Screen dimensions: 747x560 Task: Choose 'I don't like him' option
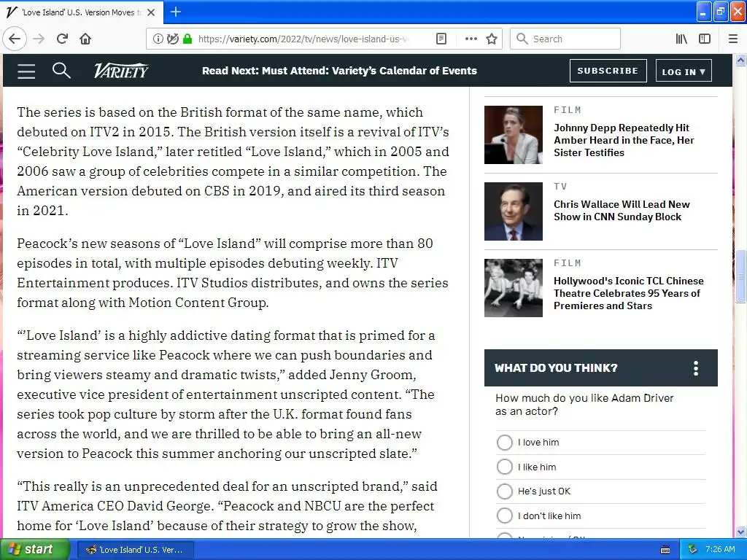505,516
